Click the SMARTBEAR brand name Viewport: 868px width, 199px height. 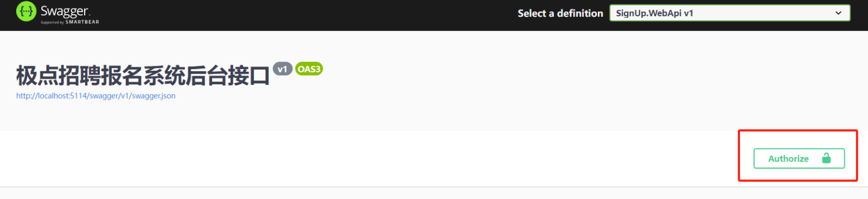[x=82, y=22]
